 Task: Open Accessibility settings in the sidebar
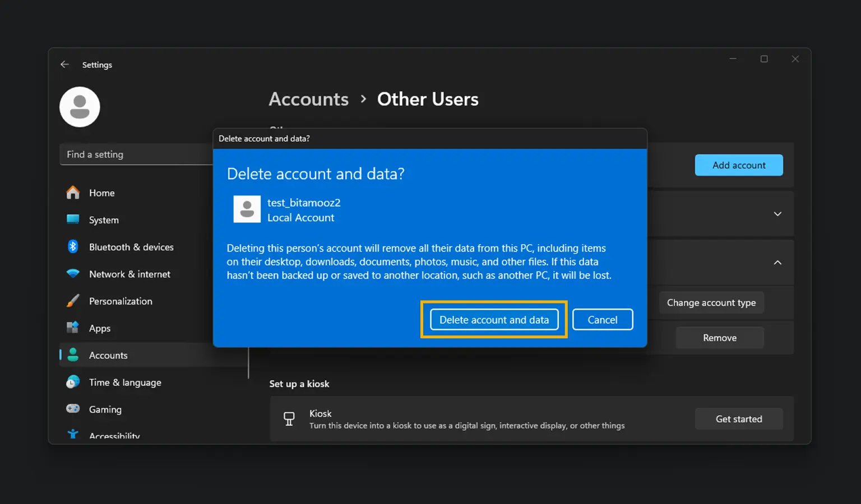114,435
